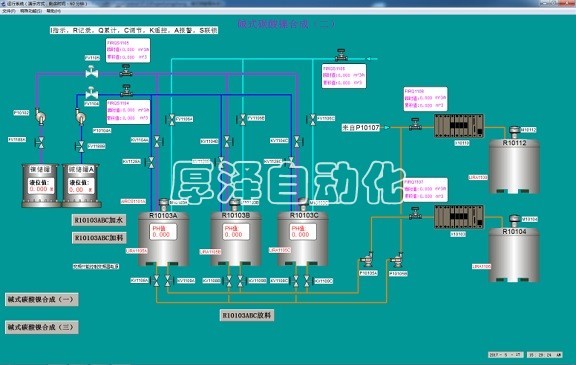The width and height of the screenshot is (576, 365).
Task: Click the hand valve next to 来自P10107
Action: tap(415, 124)
